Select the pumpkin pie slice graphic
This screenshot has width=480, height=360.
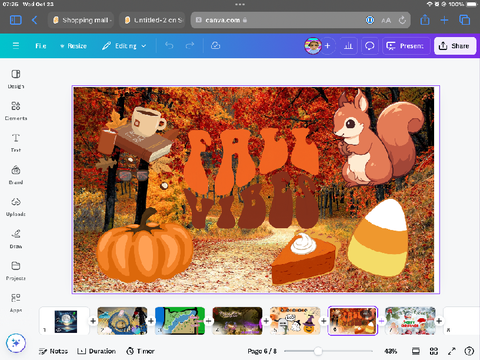(304, 258)
